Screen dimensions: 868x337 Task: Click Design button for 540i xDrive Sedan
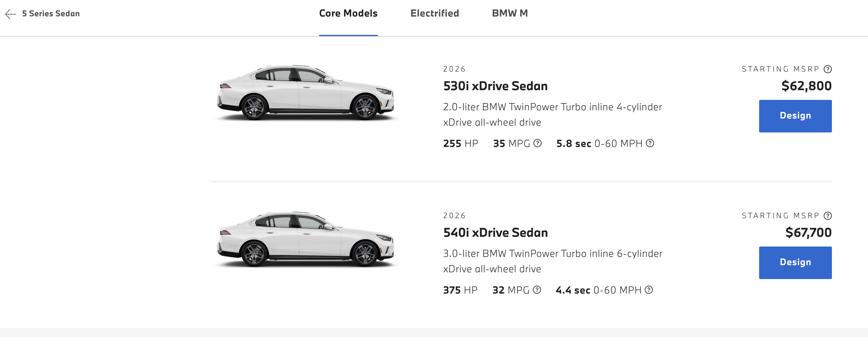795,263
